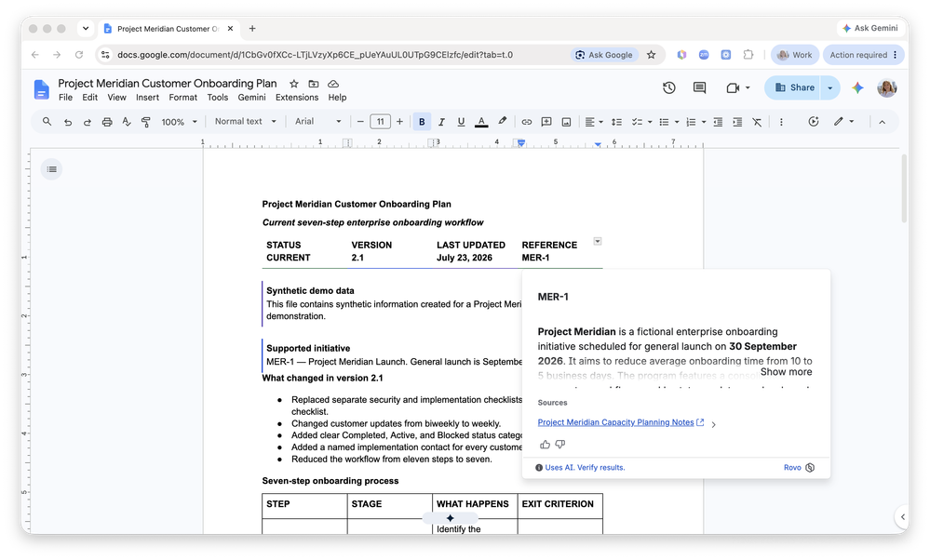Run spelling and grammar check

tap(127, 122)
